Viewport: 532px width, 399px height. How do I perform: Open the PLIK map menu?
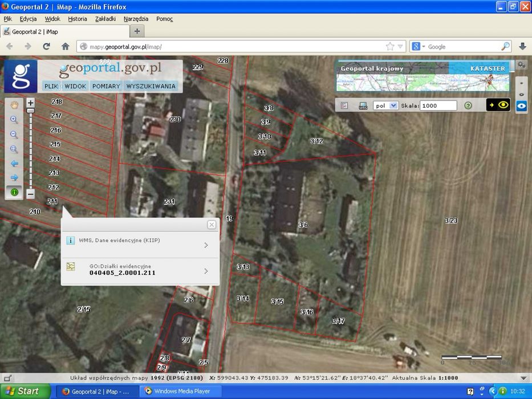tap(51, 86)
